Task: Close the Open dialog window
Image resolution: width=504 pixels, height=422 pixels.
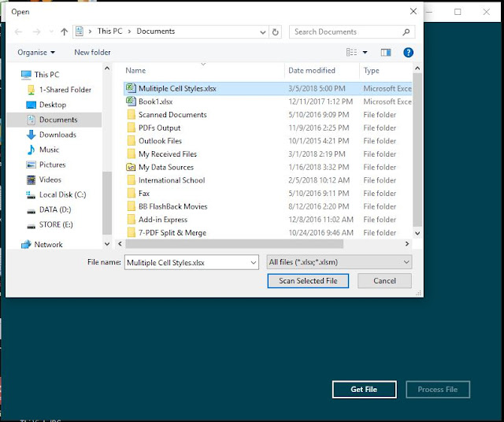Action: click(x=413, y=12)
